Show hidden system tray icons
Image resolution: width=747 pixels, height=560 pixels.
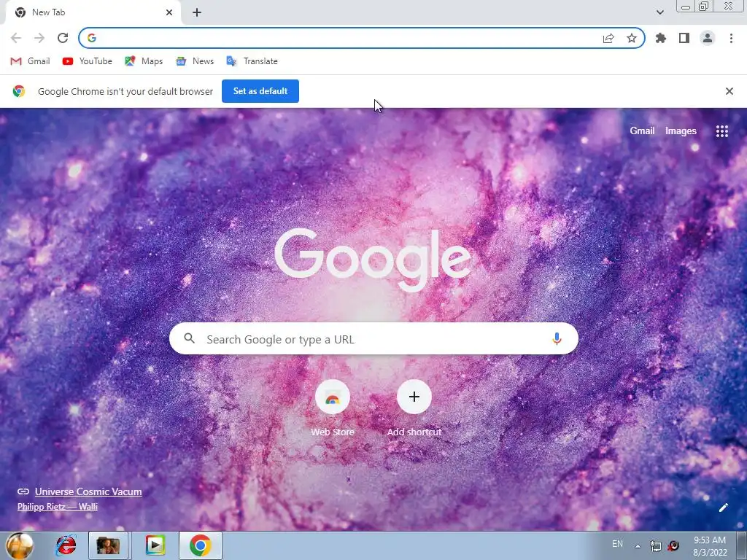[638, 545]
